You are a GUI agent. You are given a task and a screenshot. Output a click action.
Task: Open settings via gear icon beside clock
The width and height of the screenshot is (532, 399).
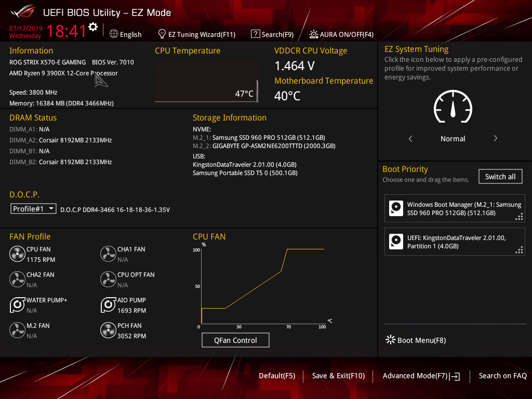(93, 27)
